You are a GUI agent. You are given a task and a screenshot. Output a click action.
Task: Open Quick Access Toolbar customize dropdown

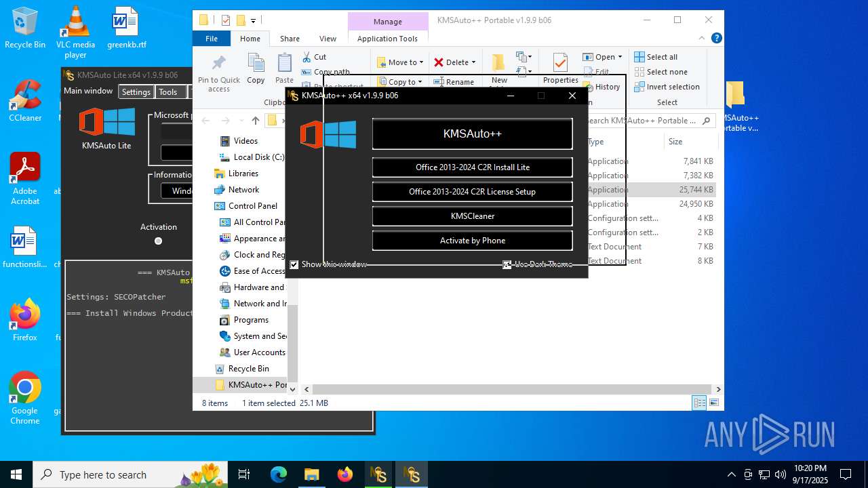(x=253, y=21)
